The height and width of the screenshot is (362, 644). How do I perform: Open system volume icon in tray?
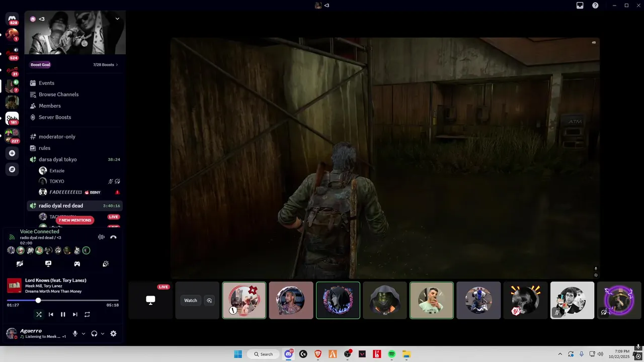[600, 354]
